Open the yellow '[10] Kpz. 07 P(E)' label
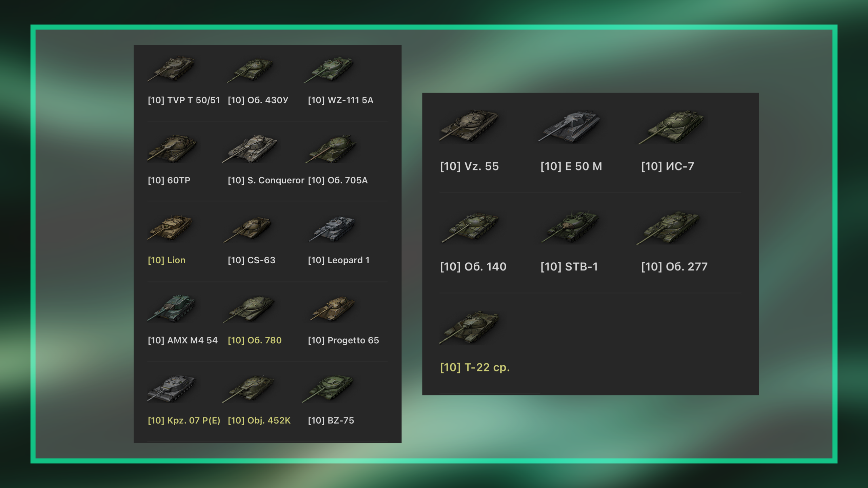The height and width of the screenshot is (488, 868). [184, 421]
